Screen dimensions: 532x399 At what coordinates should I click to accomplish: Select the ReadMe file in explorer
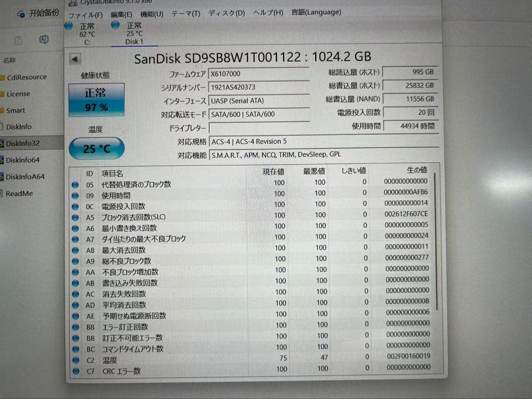tap(19, 194)
